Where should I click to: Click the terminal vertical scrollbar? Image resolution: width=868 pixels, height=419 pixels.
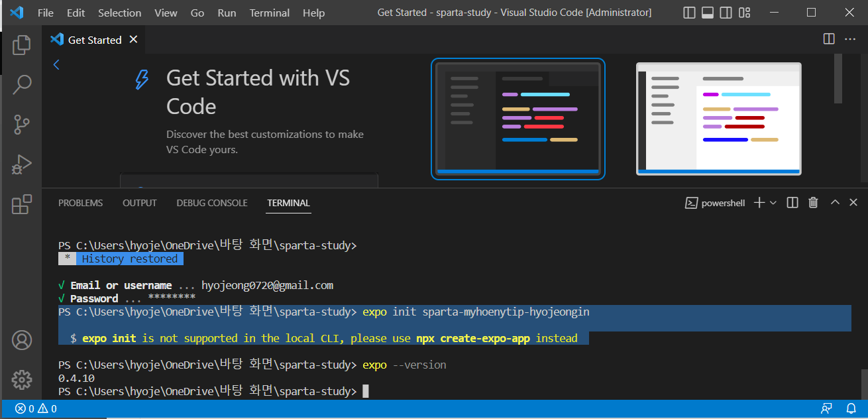863,383
